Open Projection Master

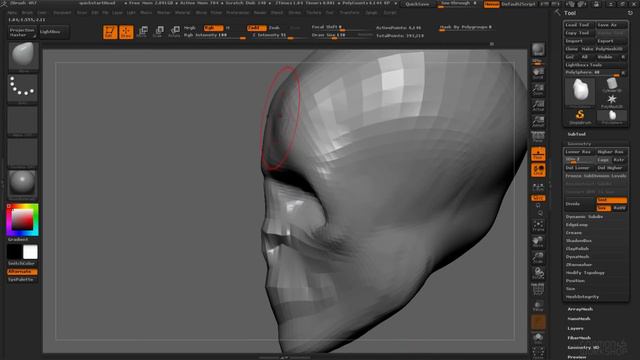coord(22,32)
